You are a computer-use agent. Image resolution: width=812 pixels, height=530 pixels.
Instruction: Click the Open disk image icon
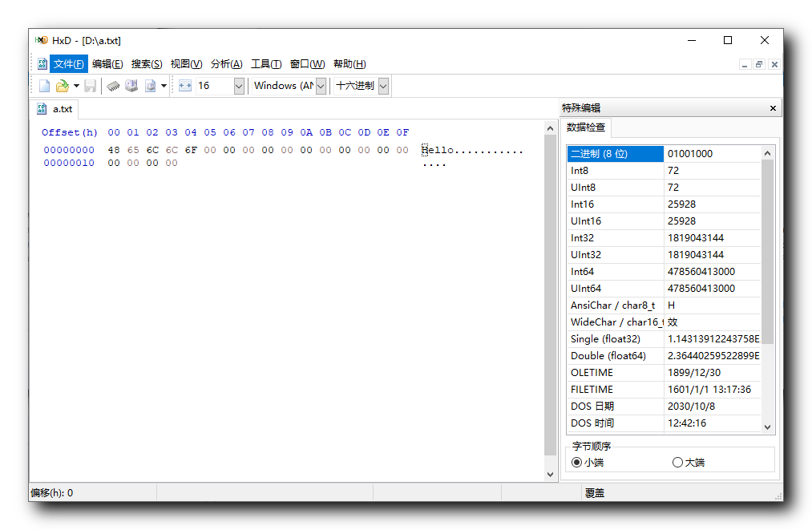150,86
